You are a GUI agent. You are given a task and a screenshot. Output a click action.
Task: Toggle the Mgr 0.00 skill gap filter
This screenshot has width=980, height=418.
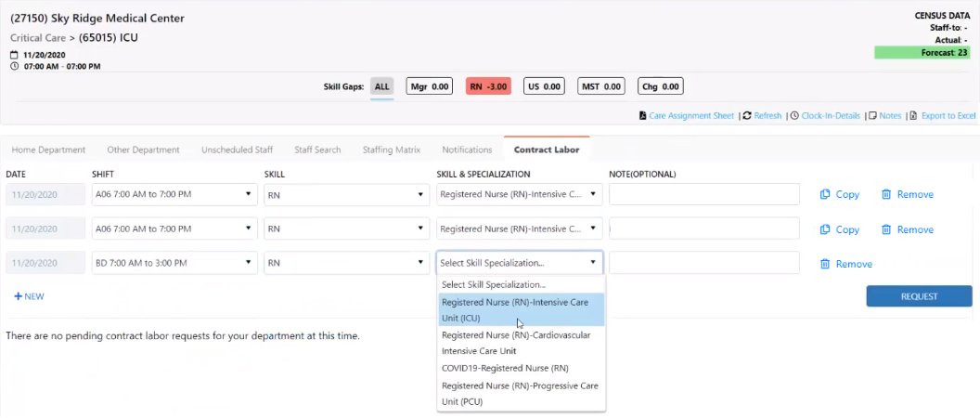[x=430, y=86]
